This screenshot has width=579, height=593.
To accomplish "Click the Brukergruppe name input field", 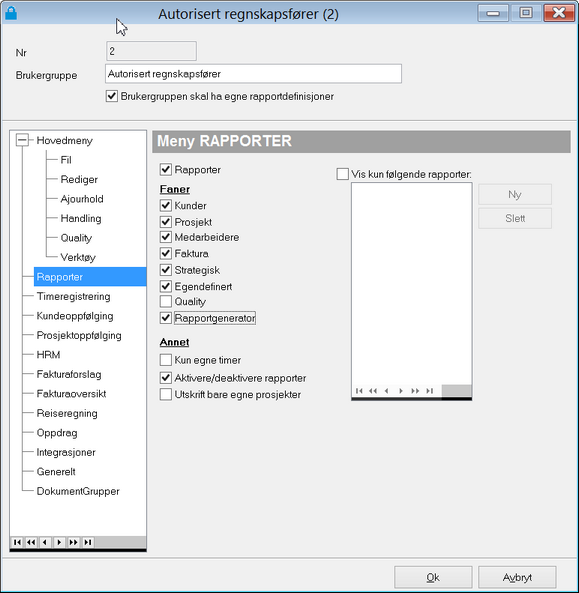I will click(253, 74).
